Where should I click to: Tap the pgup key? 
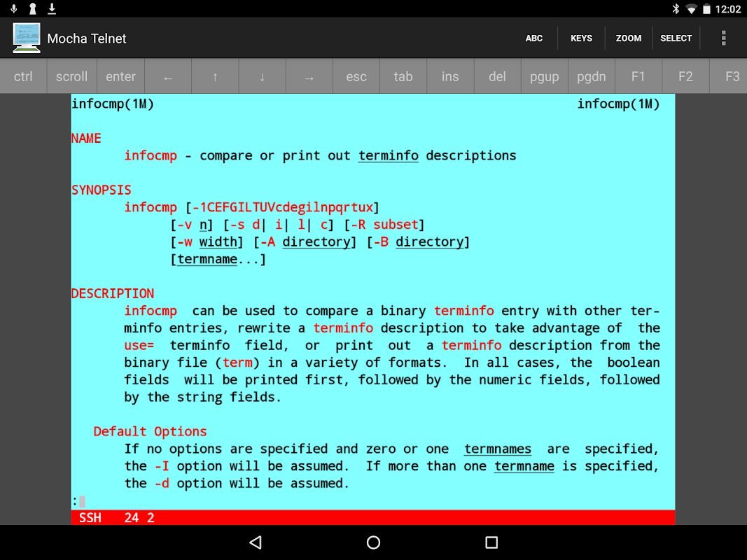[x=545, y=77]
